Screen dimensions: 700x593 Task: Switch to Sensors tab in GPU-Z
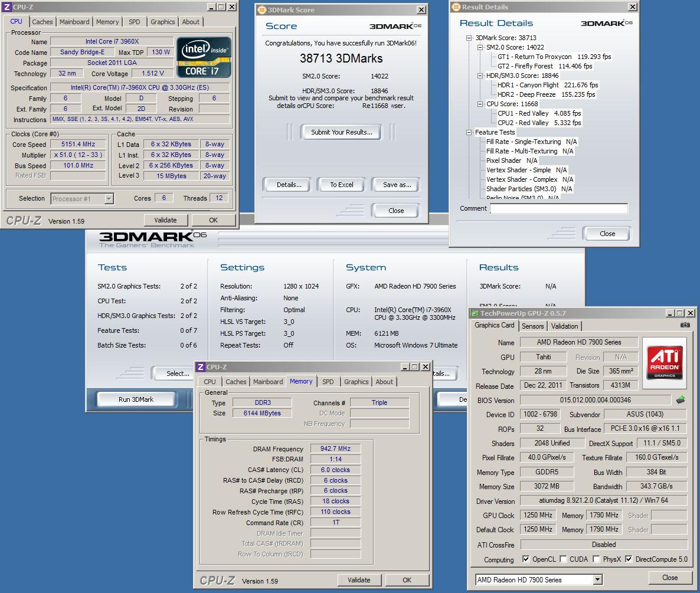(x=532, y=326)
